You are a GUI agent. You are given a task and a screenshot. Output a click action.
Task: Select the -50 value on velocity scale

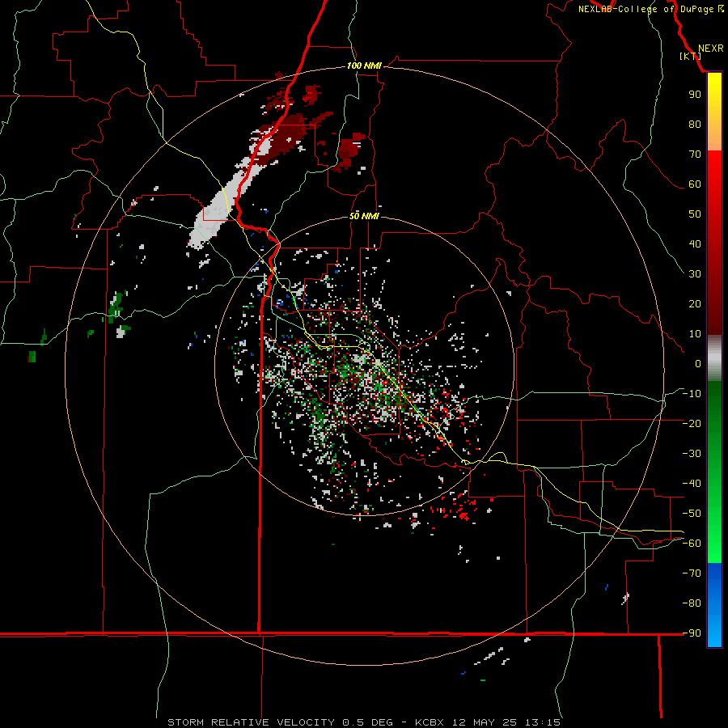point(692,514)
